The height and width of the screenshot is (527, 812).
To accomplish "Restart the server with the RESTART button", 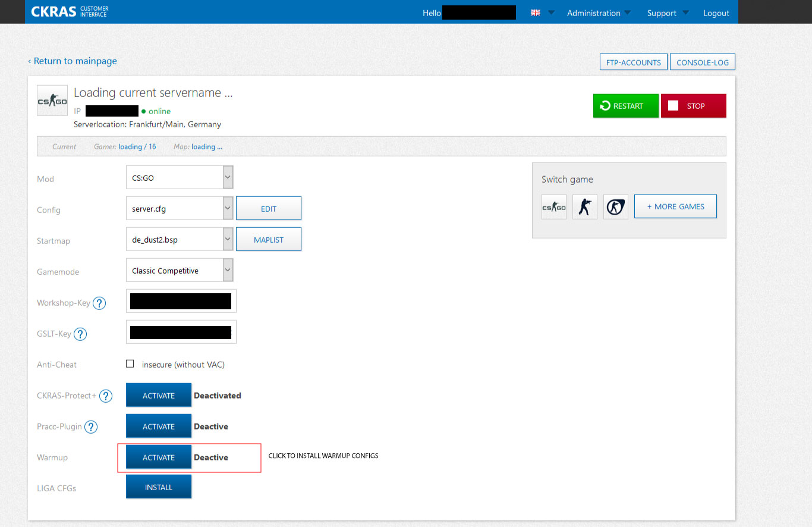I will click(x=626, y=106).
